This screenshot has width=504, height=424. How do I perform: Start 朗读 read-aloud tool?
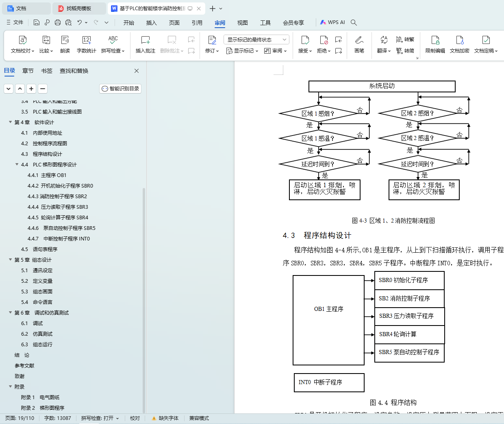pyautogui.click(x=65, y=45)
